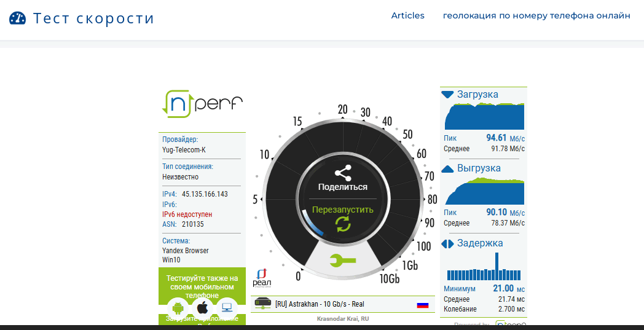Click the average latency 21.74 мс
This screenshot has height=330, width=644.
click(511, 300)
